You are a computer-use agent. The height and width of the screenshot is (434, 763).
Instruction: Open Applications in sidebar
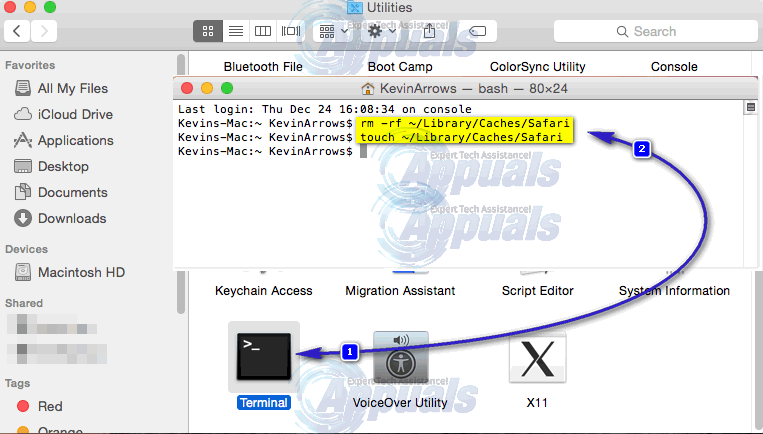click(63, 141)
